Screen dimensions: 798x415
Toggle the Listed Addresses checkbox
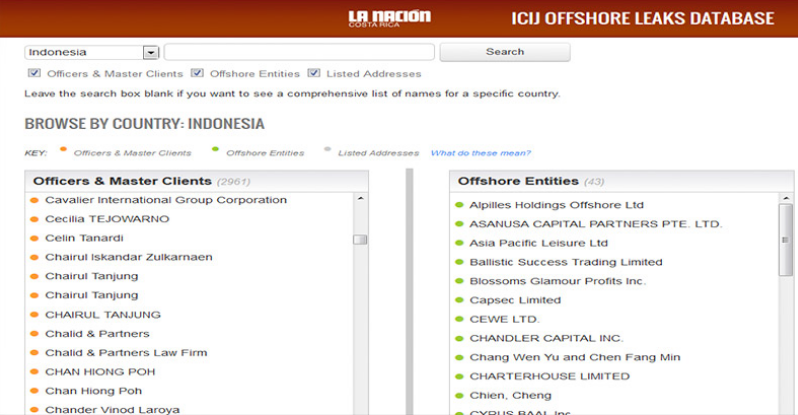coord(314,73)
